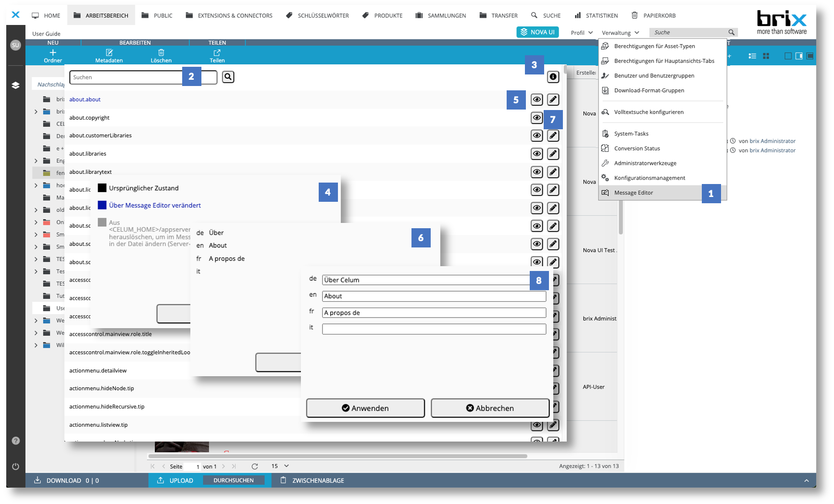Select Benutzer und Benutzergruppen menu entry
This screenshot has height=504, width=834.
[662, 75]
